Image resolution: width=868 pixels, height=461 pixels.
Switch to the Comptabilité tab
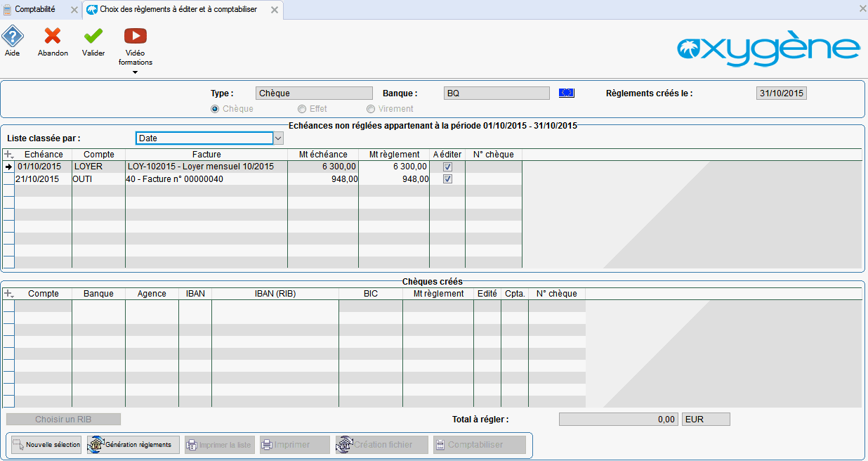[41, 9]
